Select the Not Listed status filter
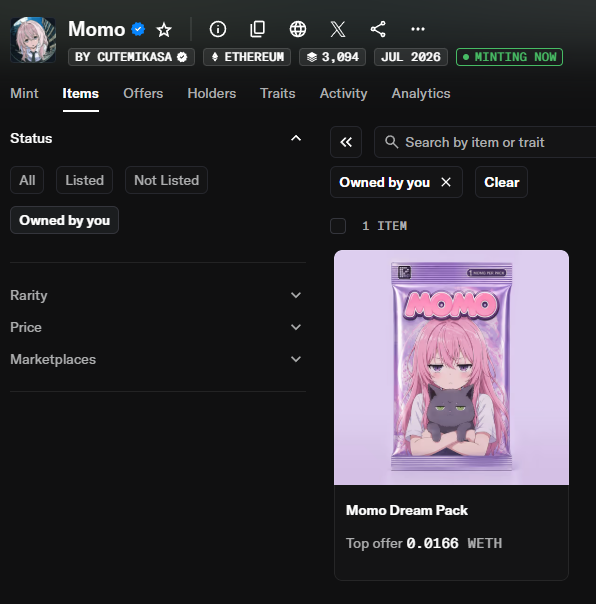The image size is (596, 604). (x=166, y=180)
